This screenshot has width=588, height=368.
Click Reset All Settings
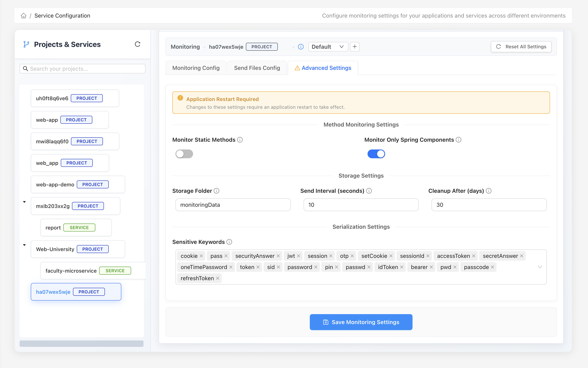pos(521,46)
